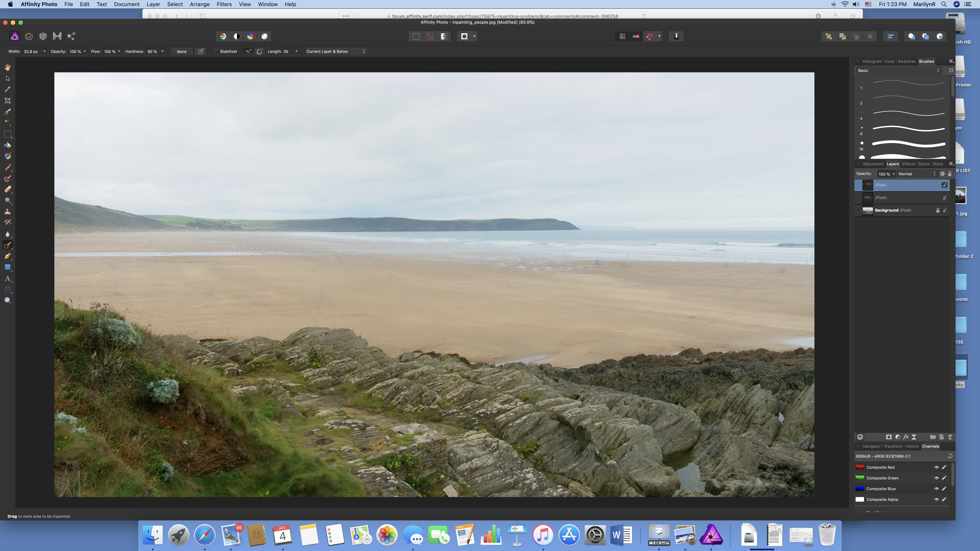Toggle the Stabilizer checkbox

coord(216,51)
